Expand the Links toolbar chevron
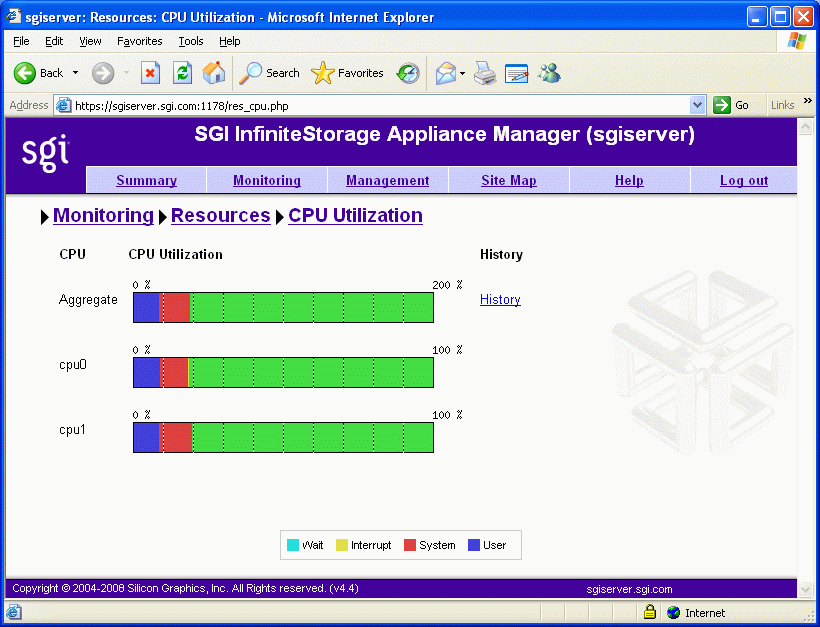The height and width of the screenshot is (627, 820). pyautogui.click(x=808, y=100)
